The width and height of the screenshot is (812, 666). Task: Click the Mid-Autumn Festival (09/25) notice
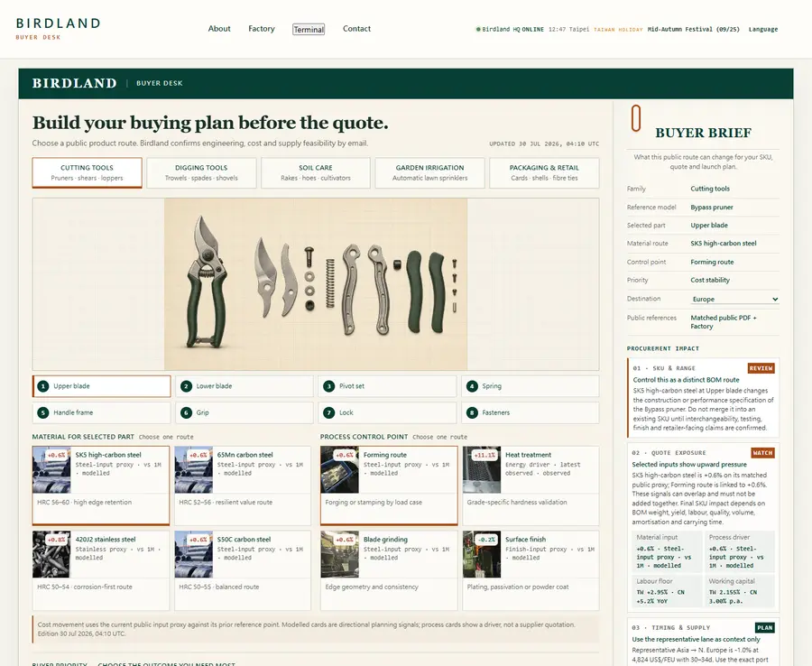click(694, 30)
